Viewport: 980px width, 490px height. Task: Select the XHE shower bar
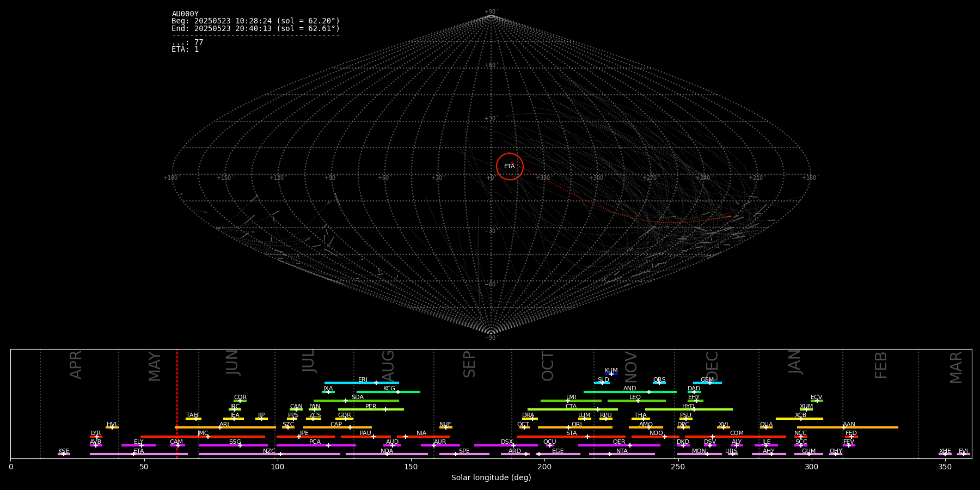click(945, 454)
